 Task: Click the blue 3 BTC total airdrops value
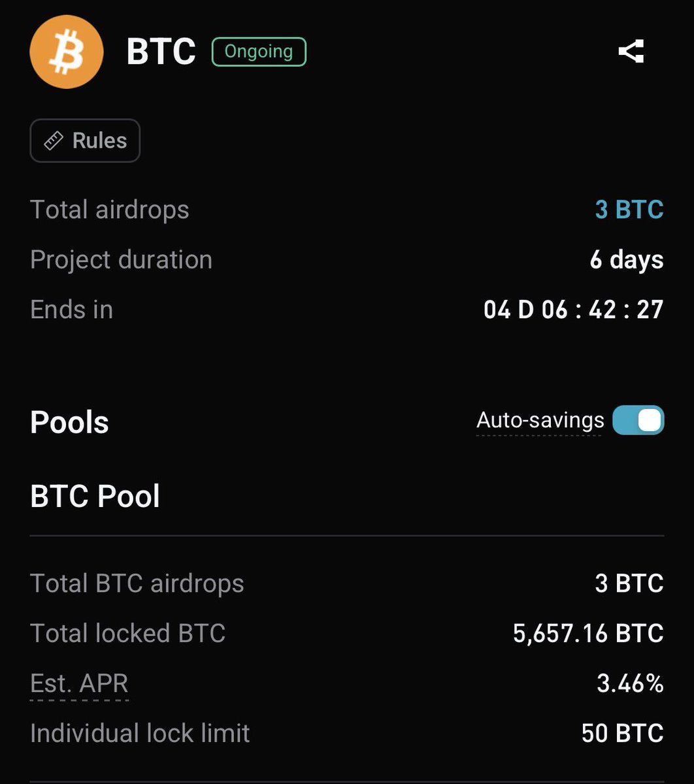[x=629, y=210]
